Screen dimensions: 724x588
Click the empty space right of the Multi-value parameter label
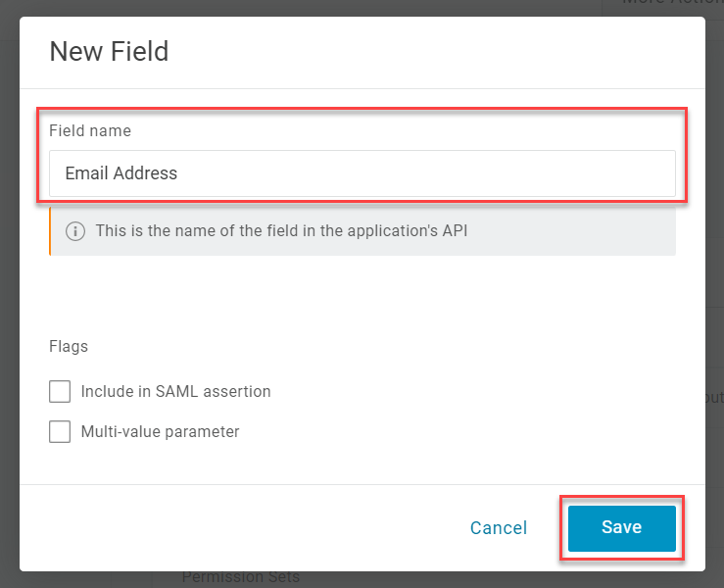coord(441,432)
